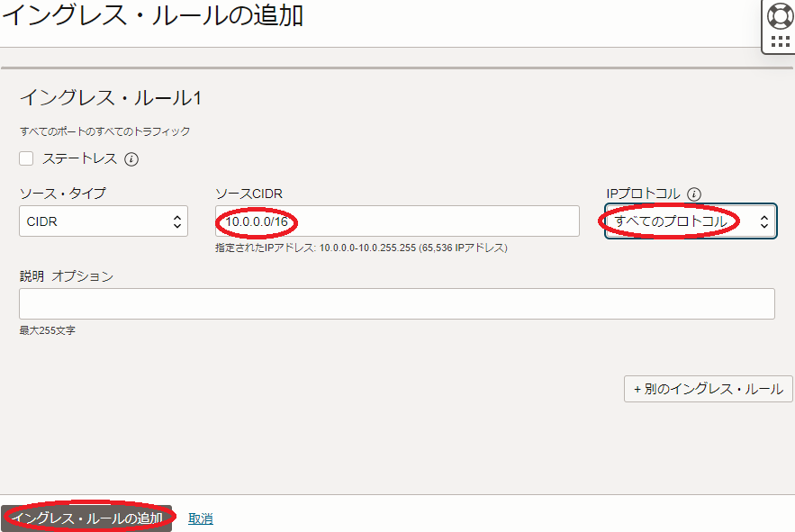Enable the ステートレス checkbox

click(26, 158)
